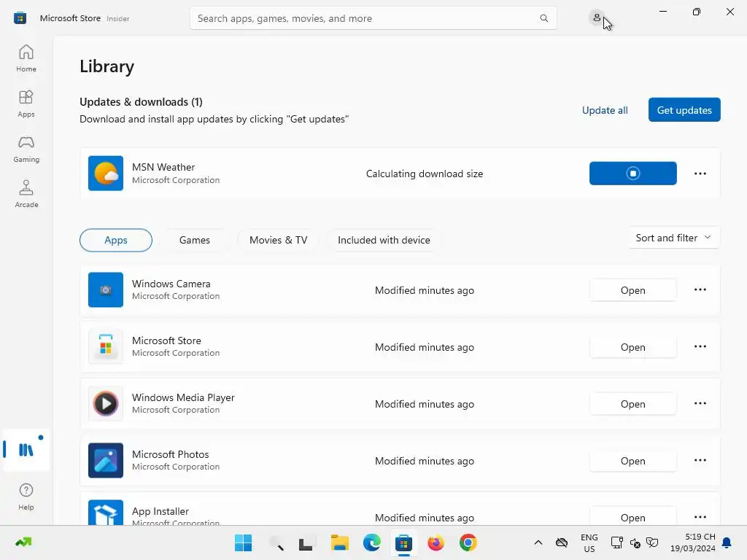Click the Update all link
Image resolution: width=747 pixels, height=560 pixels.
tap(605, 110)
